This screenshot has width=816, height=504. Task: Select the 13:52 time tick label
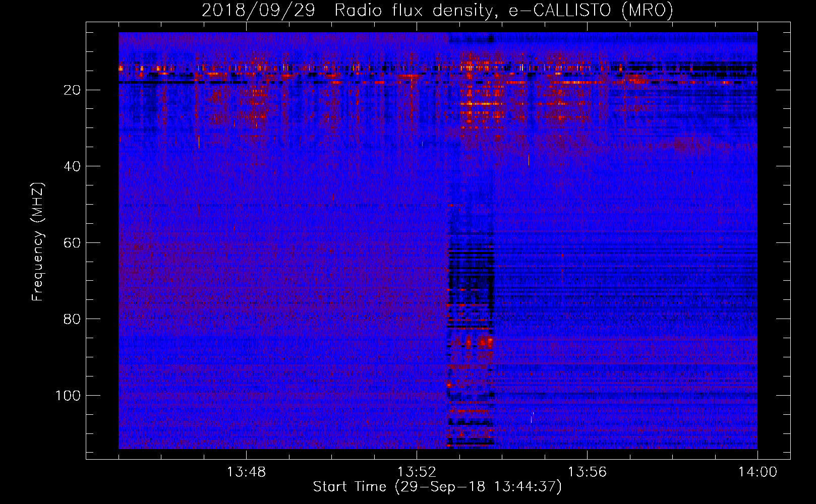tap(417, 472)
